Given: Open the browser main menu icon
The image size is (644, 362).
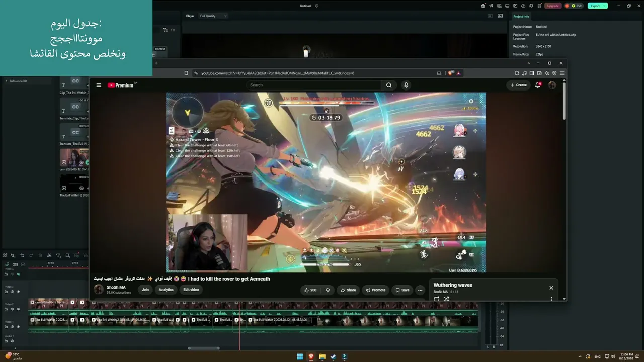Looking at the screenshot, I should coord(562,73).
